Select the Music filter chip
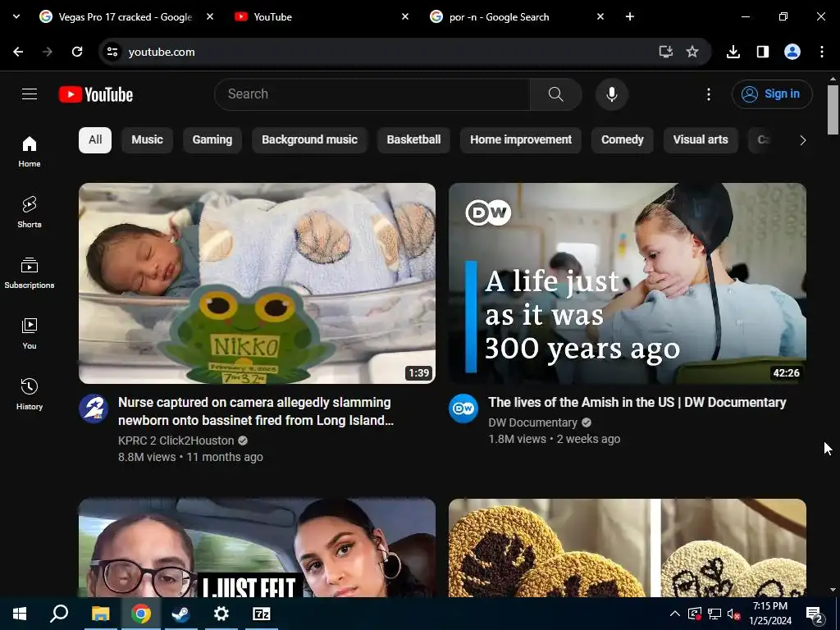 [x=147, y=140]
